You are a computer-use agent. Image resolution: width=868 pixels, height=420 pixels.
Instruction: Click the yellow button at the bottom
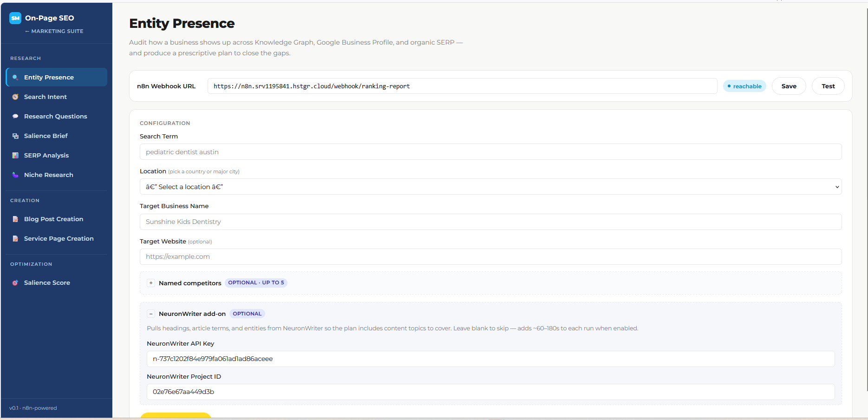[176, 416]
